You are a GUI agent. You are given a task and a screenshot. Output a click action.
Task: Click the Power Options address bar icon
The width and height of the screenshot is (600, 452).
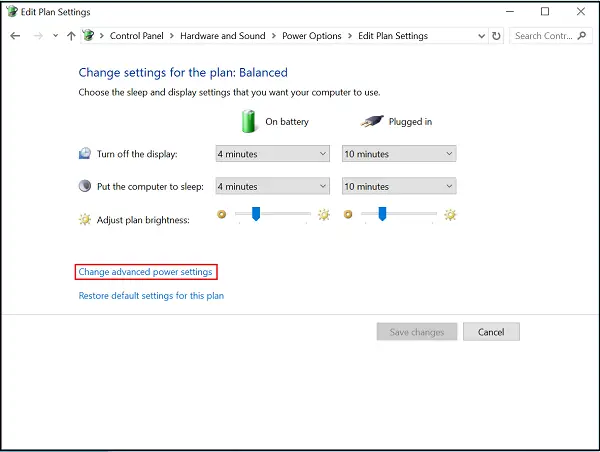tap(88, 36)
